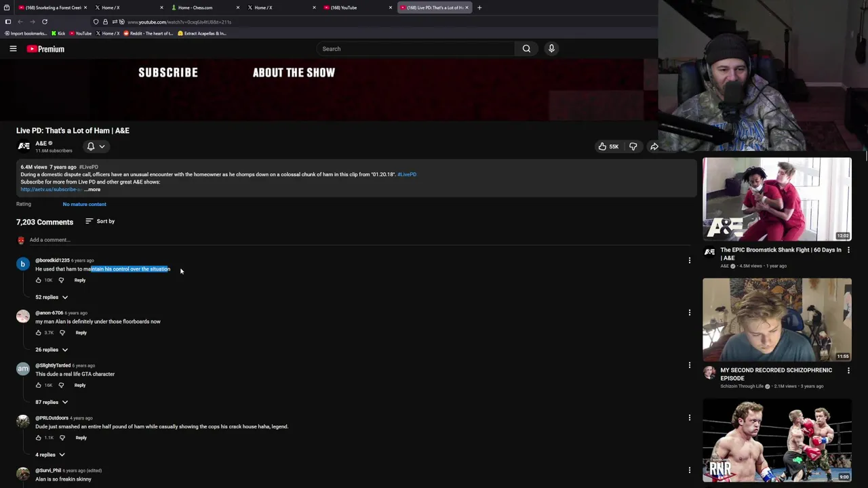The width and height of the screenshot is (868, 488).
Task: Like the comment by @PRLOutdoors
Action: pos(39,438)
